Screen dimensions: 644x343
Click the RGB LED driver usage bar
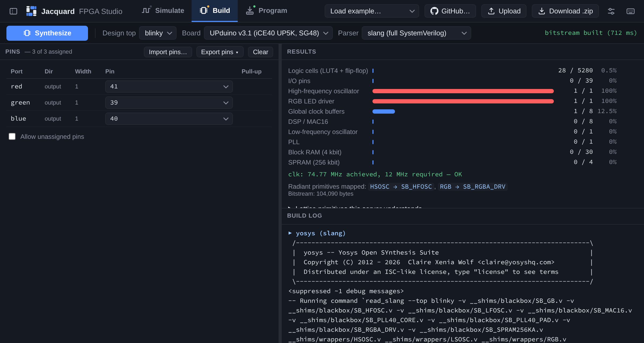point(463,101)
